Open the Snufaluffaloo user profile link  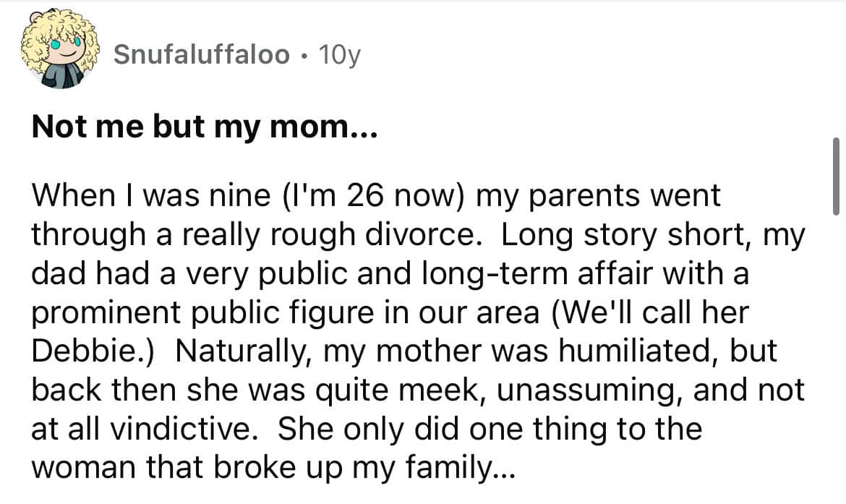(202, 54)
